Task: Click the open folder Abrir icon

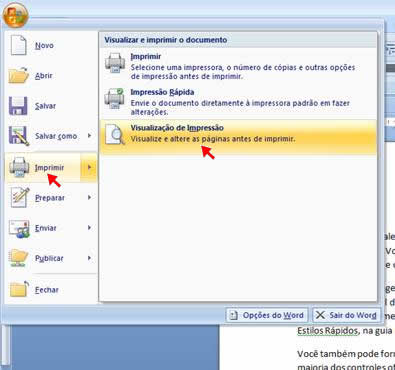Action: (x=19, y=75)
